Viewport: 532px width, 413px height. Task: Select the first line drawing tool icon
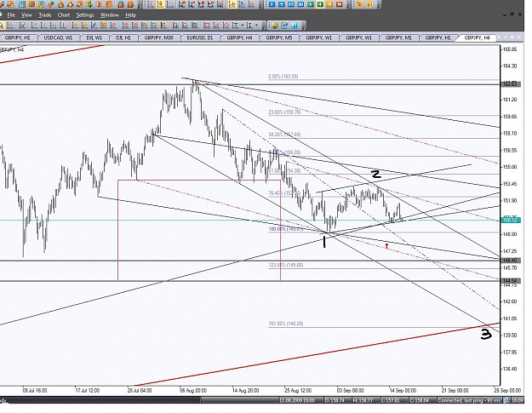point(34,26)
